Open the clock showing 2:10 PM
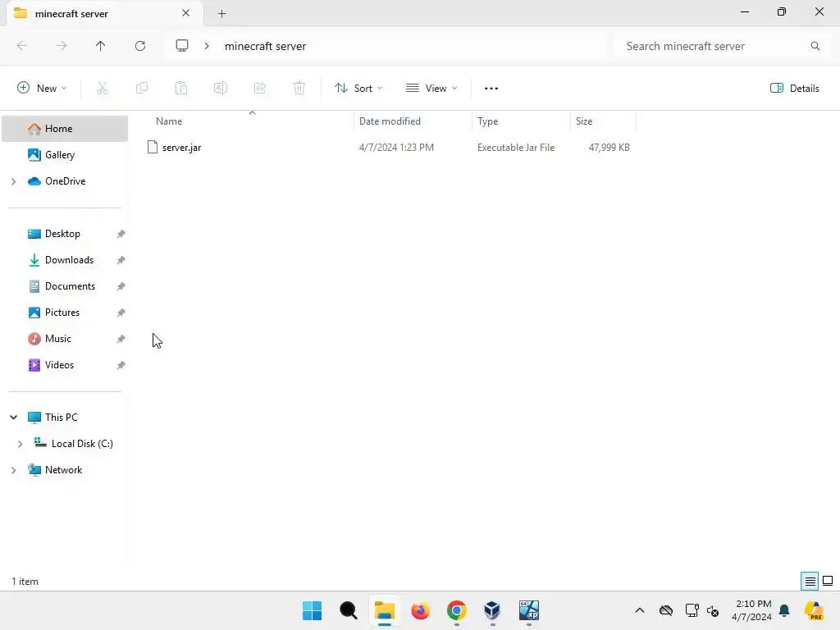 click(x=752, y=610)
